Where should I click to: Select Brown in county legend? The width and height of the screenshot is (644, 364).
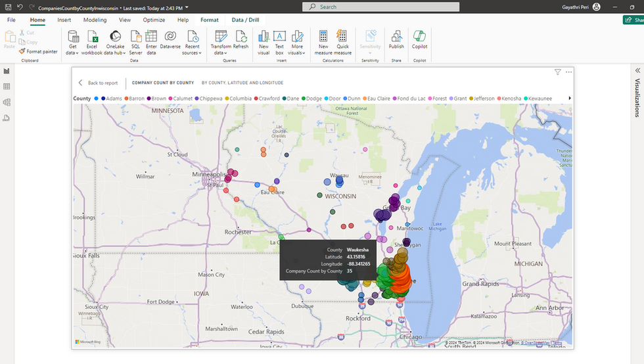coord(156,99)
